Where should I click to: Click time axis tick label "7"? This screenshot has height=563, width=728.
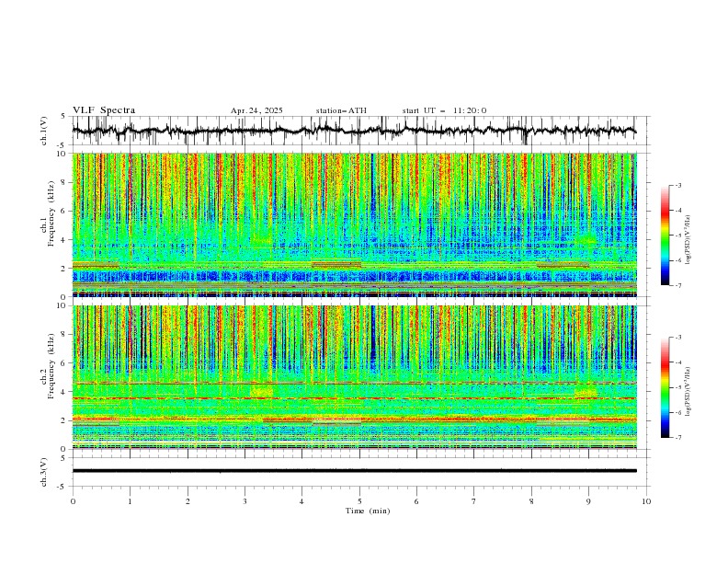click(474, 501)
